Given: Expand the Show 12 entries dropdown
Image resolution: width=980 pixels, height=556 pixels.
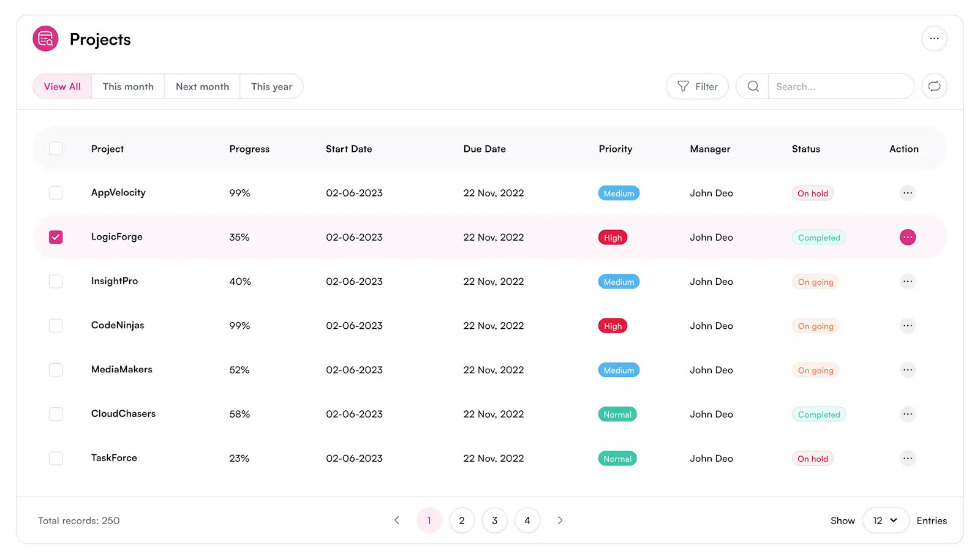Looking at the screenshot, I should [885, 520].
